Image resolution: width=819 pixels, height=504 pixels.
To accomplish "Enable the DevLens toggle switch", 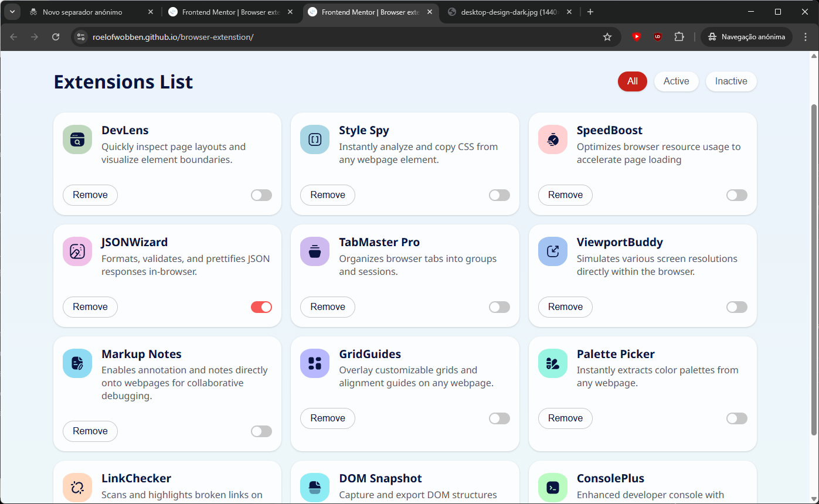I will (261, 195).
